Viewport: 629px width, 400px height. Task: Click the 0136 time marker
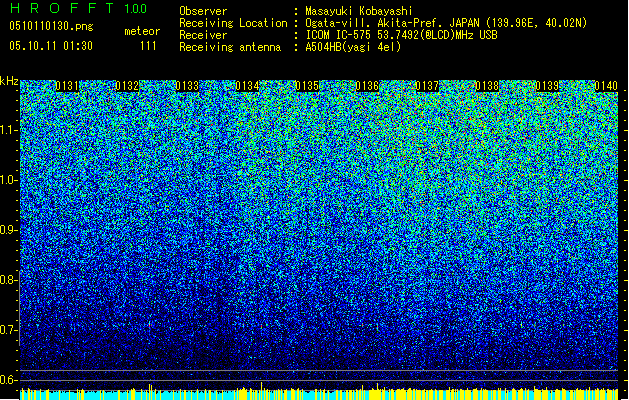point(367,86)
